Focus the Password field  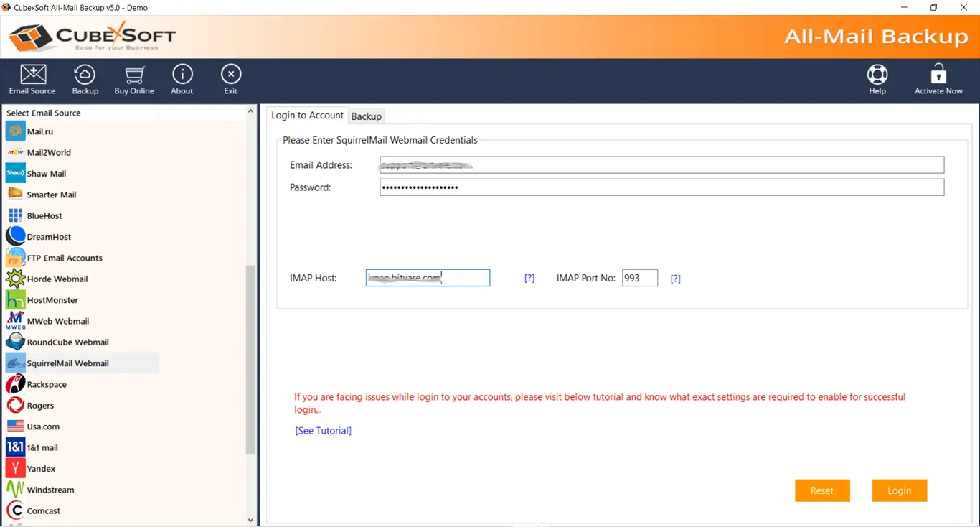point(661,187)
